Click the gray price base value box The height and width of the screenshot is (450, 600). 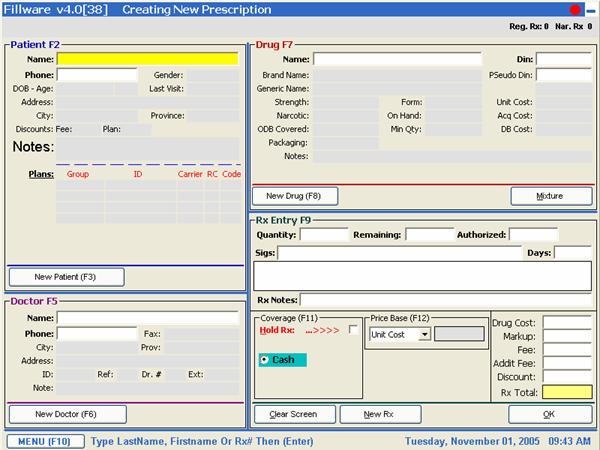pyautogui.click(x=459, y=334)
